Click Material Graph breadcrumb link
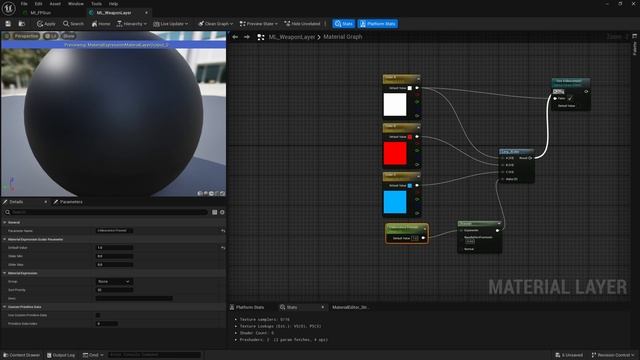The image size is (640, 360). [x=342, y=37]
